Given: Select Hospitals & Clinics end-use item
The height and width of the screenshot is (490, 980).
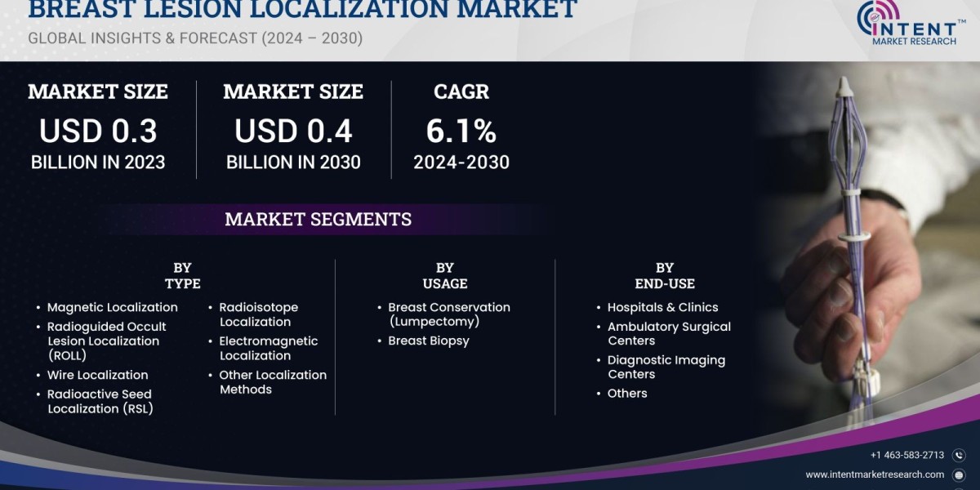Looking at the screenshot, I should coord(662,307).
